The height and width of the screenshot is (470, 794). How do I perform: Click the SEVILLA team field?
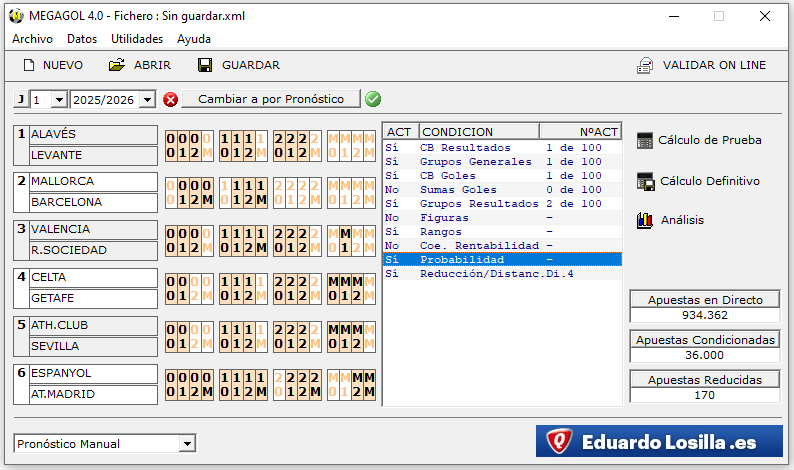(x=93, y=346)
